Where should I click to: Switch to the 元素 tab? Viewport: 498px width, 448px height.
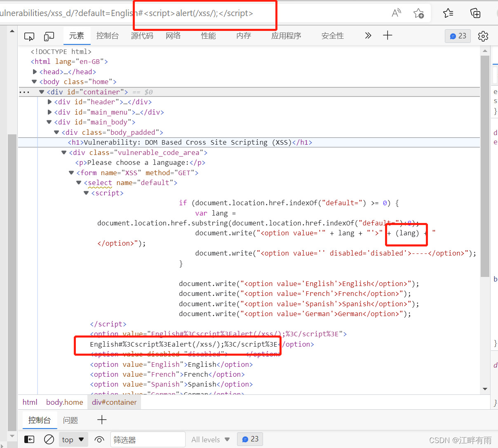(x=77, y=36)
